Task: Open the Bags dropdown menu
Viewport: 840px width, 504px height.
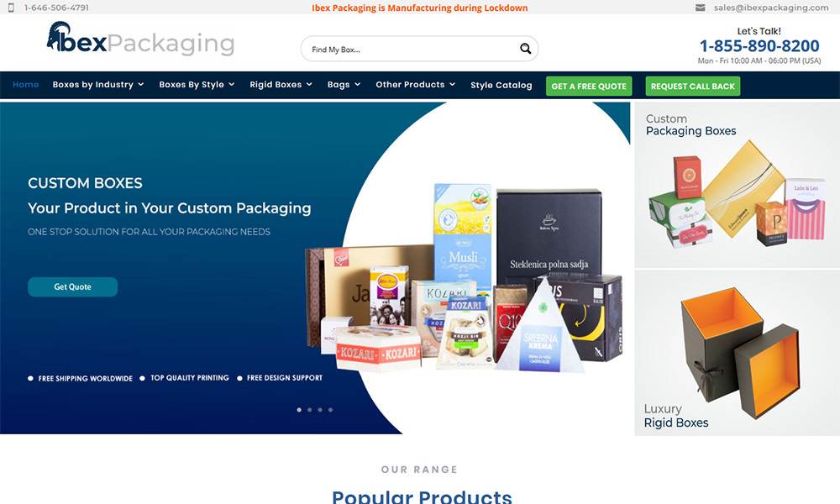Action: [344, 85]
